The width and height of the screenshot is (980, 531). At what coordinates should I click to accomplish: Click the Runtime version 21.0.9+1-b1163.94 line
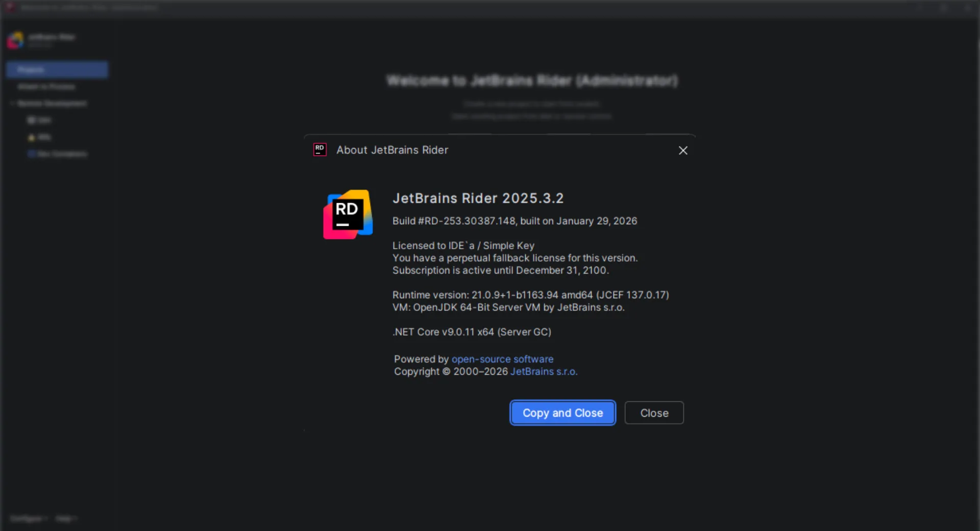(x=530, y=295)
